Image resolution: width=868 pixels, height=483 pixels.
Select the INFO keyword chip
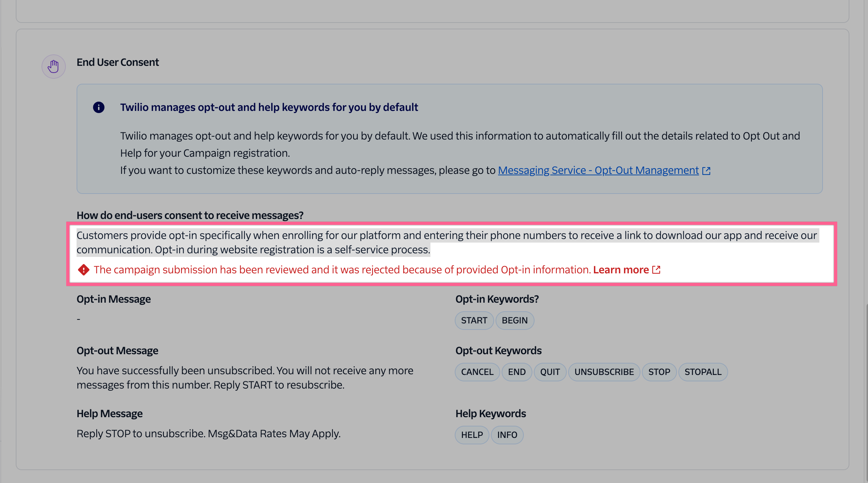click(507, 435)
